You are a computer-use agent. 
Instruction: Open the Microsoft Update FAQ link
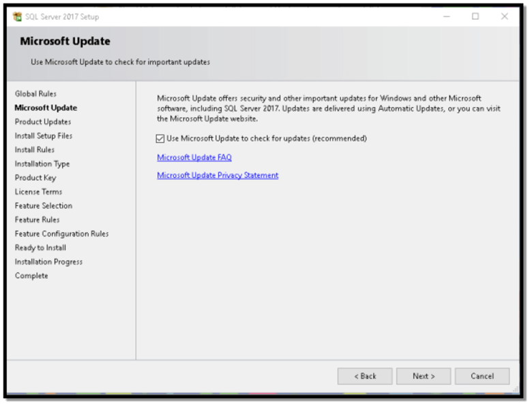tap(194, 157)
